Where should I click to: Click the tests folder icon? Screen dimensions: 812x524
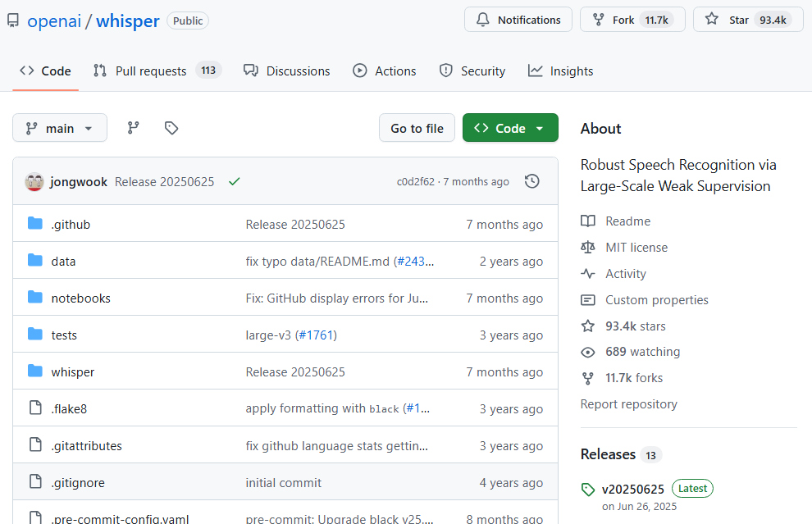click(x=35, y=334)
